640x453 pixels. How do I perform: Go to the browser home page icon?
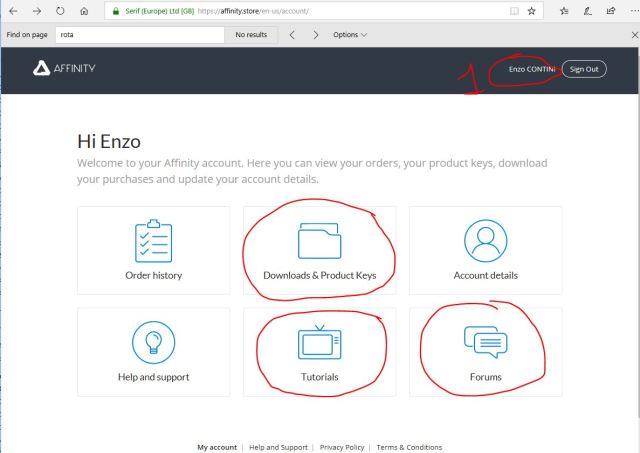click(84, 11)
